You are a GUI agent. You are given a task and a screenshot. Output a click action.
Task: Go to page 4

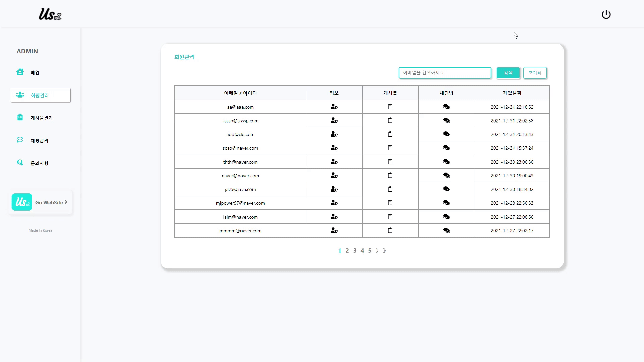[x=362, y=251]
